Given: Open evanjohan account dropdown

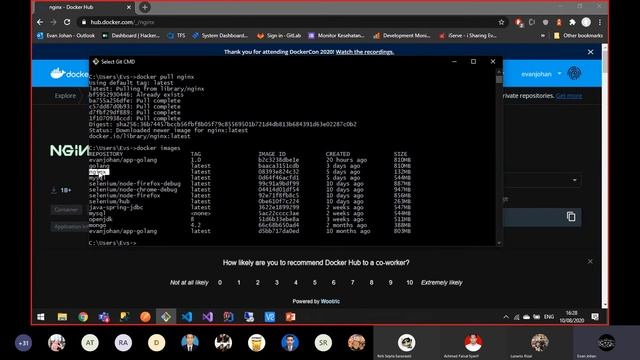Looking at the screenshot, I should [541, 74].
